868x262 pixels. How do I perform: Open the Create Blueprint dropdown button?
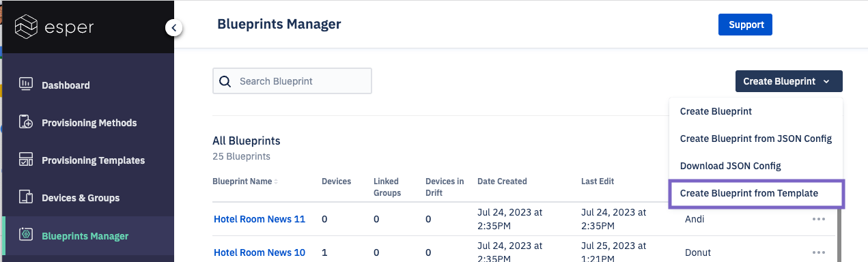789,81
